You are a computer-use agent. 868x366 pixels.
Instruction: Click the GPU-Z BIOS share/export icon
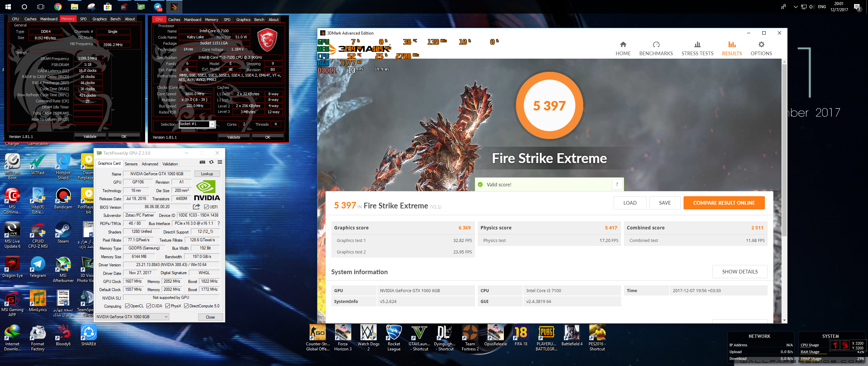coord(196,207)
